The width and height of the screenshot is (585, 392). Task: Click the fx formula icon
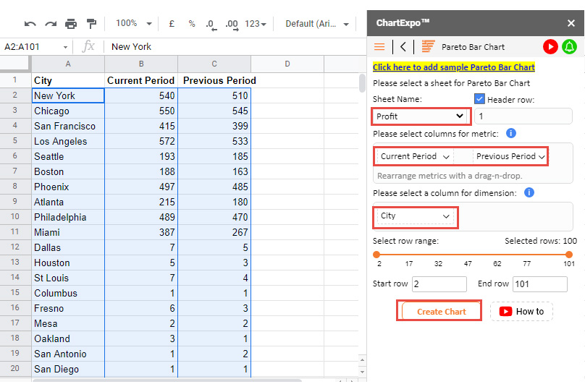point(88,46)
